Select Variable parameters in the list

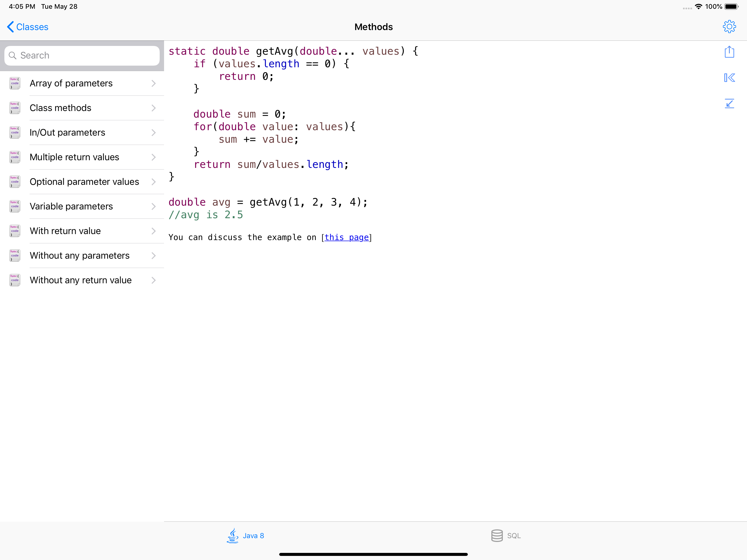71,206
